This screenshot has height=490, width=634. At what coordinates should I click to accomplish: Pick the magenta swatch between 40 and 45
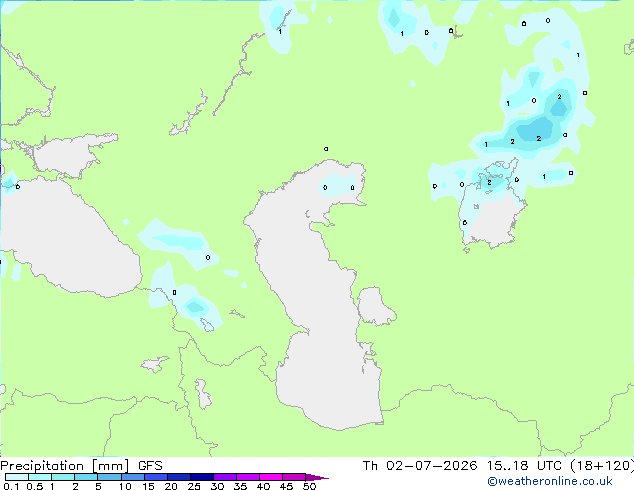(271, 477)
